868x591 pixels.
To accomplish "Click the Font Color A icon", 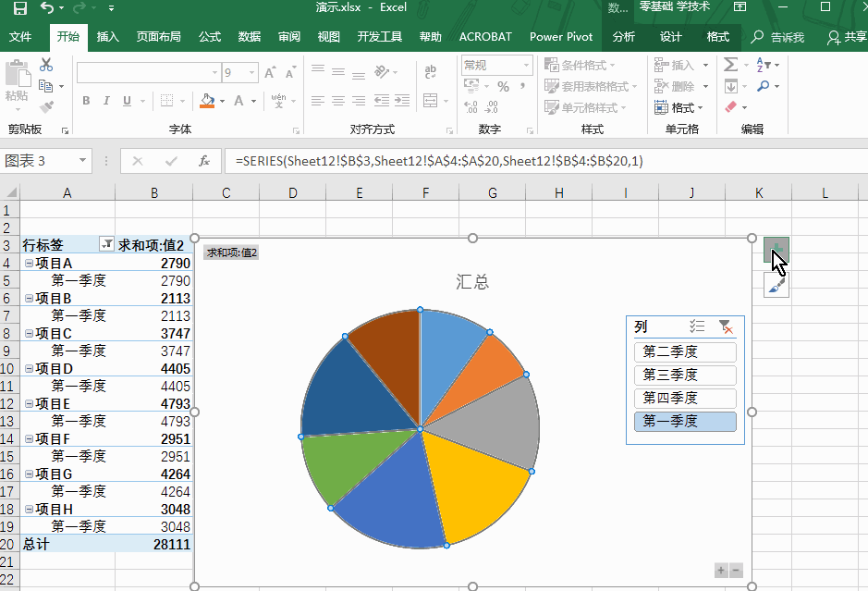I will point(238,100).
